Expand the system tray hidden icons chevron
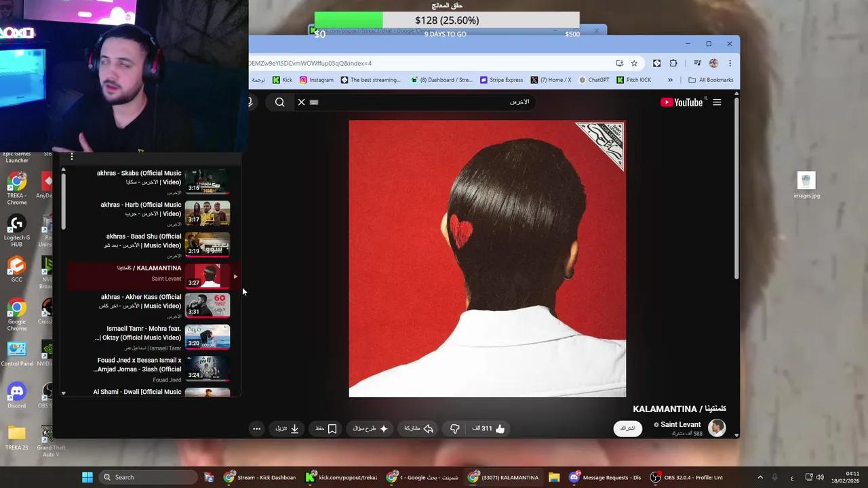Screen dimensions: 868x488 [760, 477]
